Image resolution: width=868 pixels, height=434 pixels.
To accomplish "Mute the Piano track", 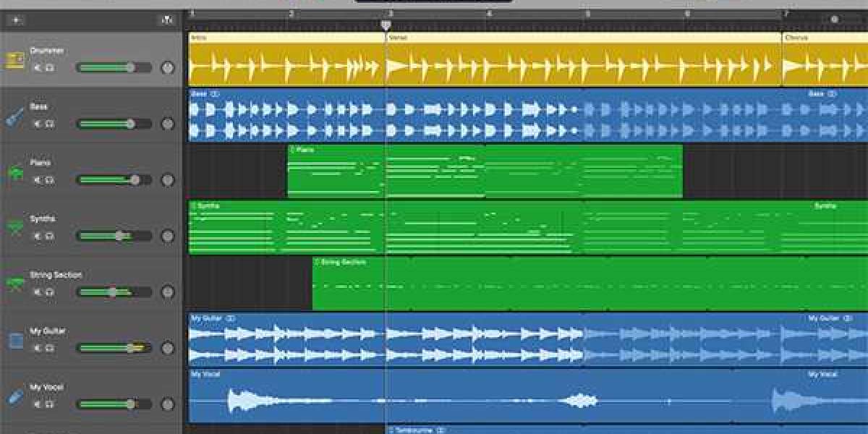I will coord(38,179).
